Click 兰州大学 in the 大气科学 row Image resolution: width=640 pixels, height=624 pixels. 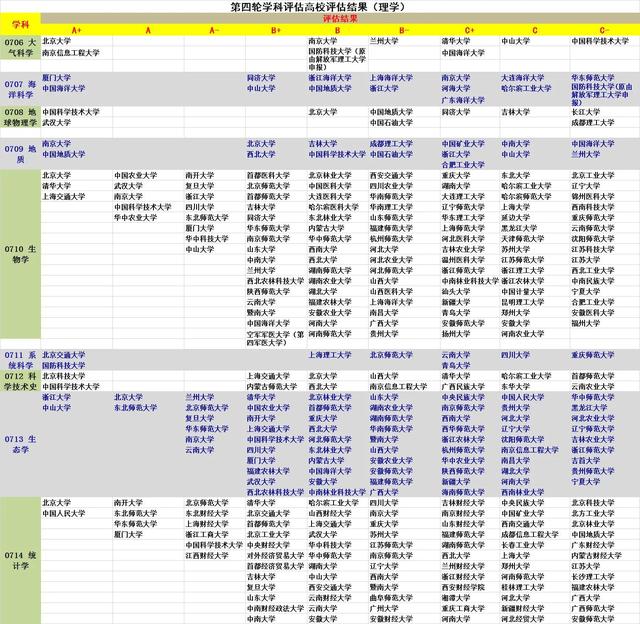tap(386, 41)
